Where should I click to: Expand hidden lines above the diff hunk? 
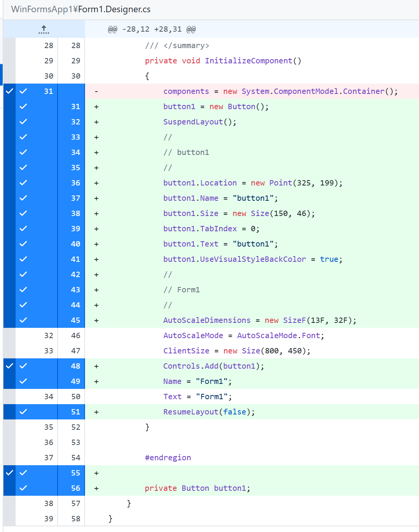(x=44, y=29)
